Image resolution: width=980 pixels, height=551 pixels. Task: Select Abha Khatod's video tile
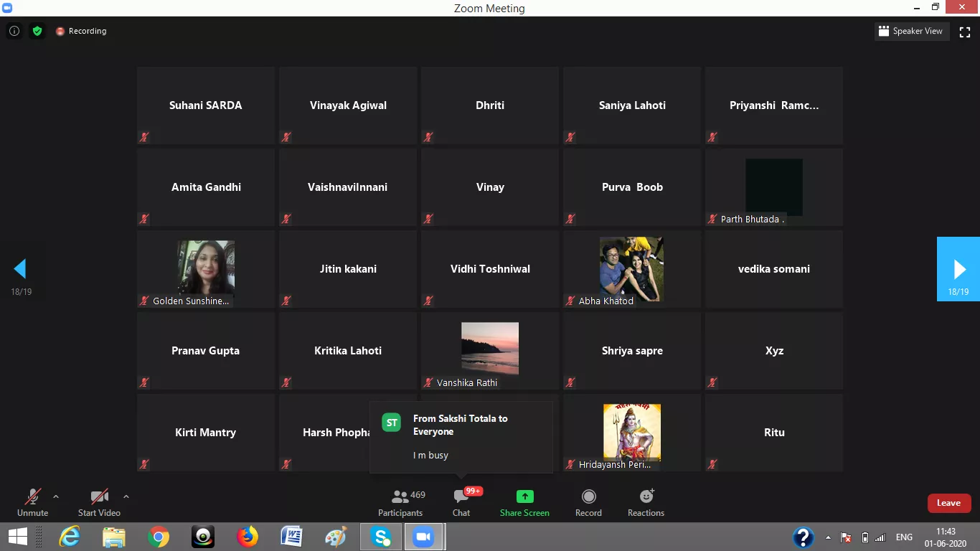point(631,269)
